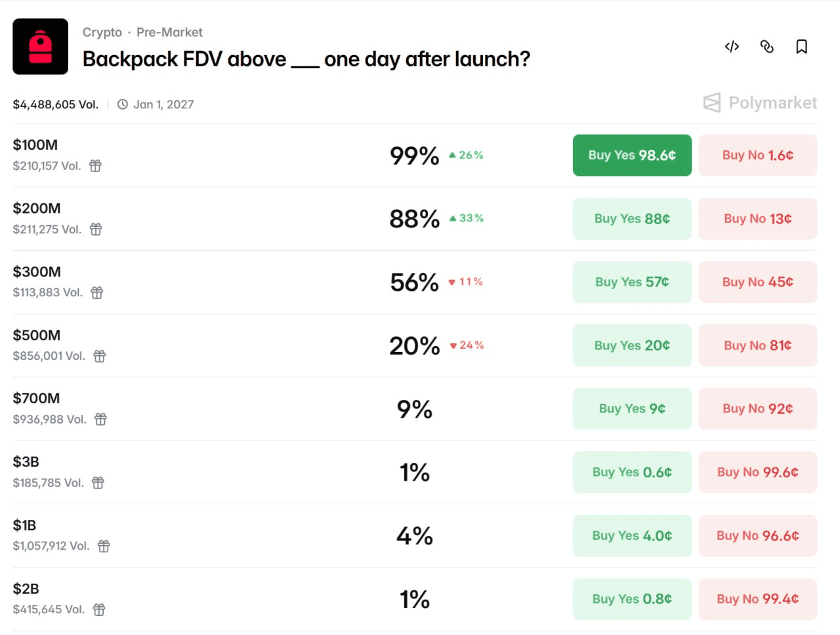The height and width of the screenshot is (635, 840).
Task: Click the rewards gift icon for $1B
Action: 104,546
